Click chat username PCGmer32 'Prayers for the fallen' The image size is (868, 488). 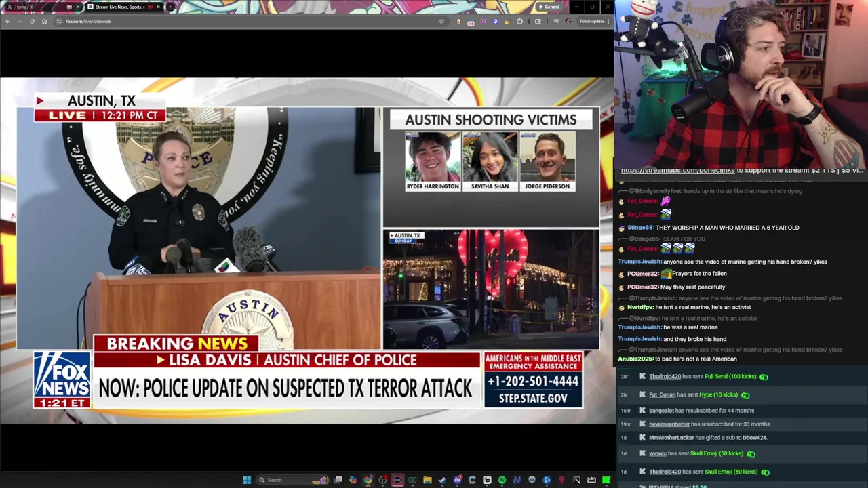click(x=643, y=274)
